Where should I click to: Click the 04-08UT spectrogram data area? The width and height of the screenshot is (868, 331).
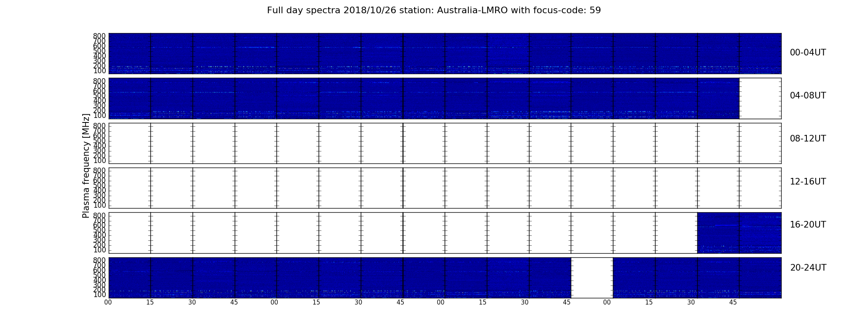424,98
